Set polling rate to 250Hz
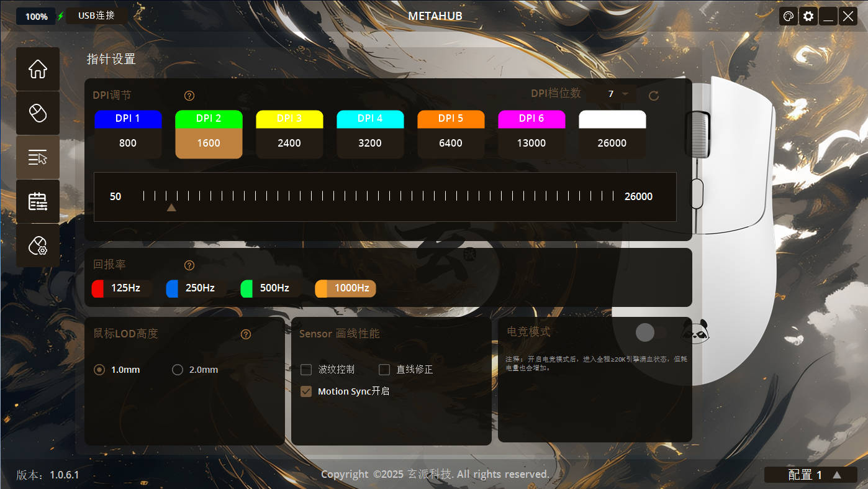868x489 pixels. click(x=196, y=288)
